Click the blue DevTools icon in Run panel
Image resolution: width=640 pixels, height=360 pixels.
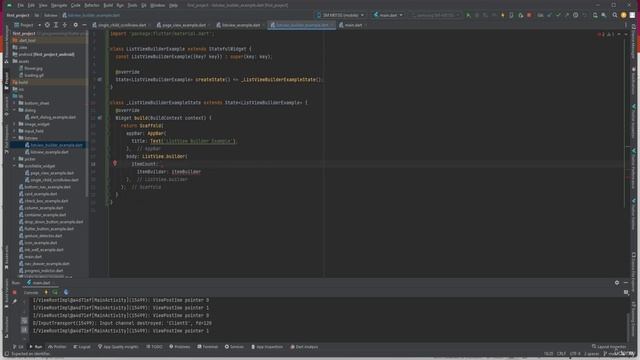pyautogui.click(x=66, y=292)
